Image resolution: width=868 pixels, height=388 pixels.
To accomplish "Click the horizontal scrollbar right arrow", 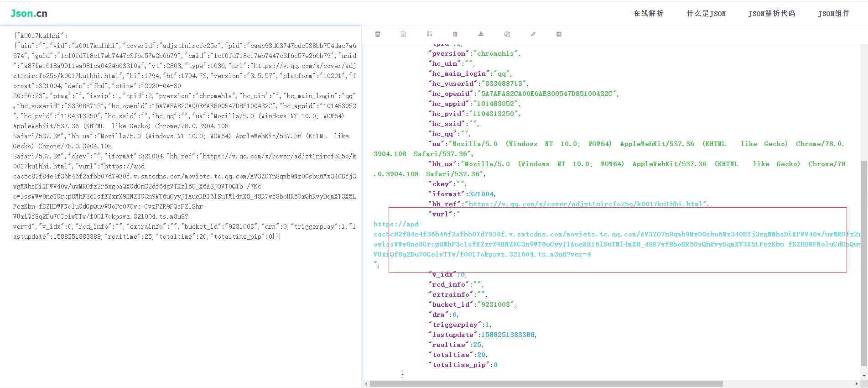I will [856, 383].
